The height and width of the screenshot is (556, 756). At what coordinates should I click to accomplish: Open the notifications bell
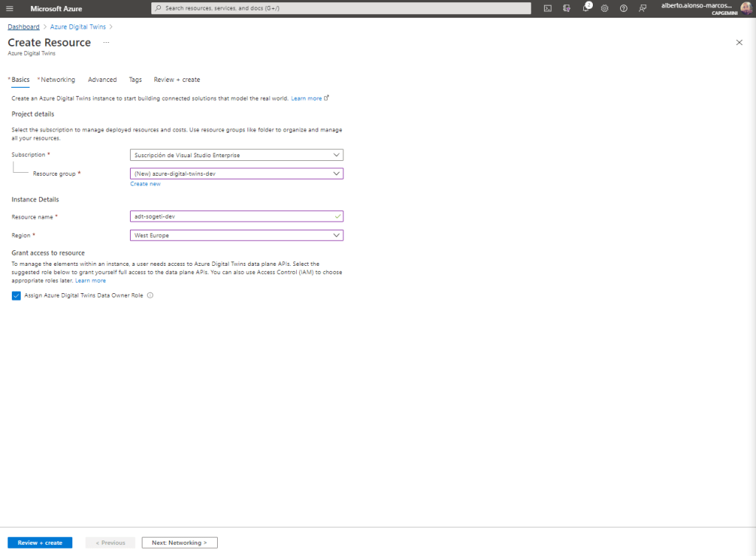[586, 8]
